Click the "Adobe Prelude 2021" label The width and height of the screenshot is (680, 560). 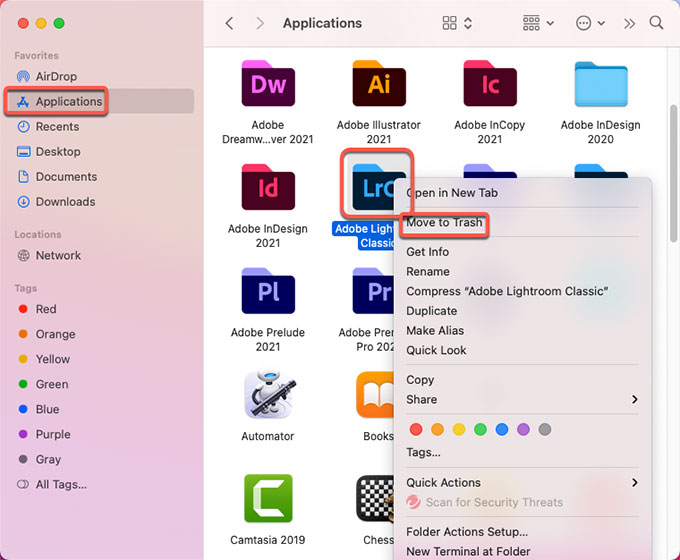tap(268, 339)
